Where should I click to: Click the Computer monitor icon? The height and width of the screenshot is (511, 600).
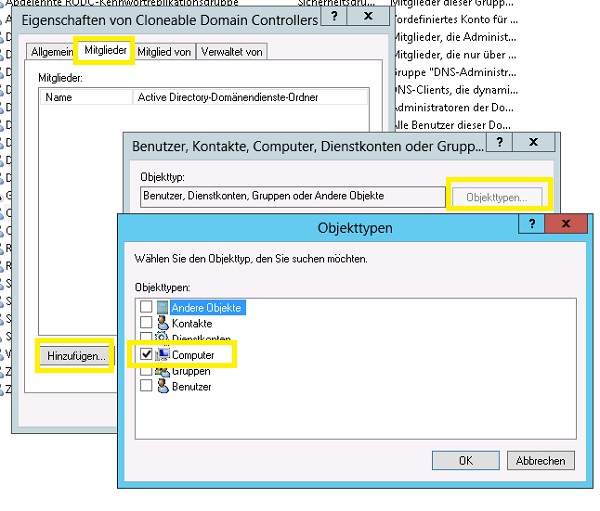[163, 354]
